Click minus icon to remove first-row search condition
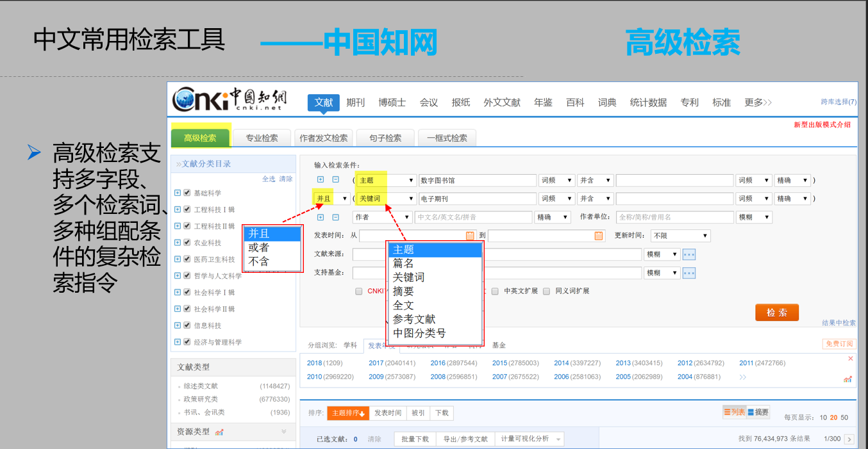 tap(335, 180)
